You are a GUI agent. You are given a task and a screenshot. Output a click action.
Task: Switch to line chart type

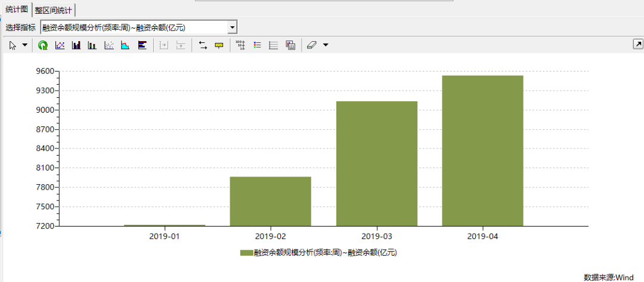60,45
